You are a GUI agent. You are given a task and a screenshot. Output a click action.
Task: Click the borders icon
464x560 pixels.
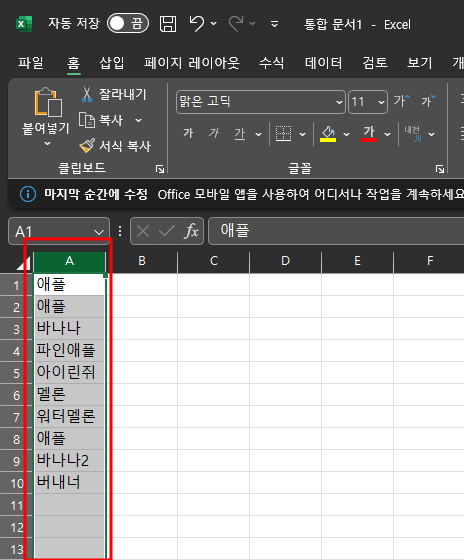click(x=284, y=134)
